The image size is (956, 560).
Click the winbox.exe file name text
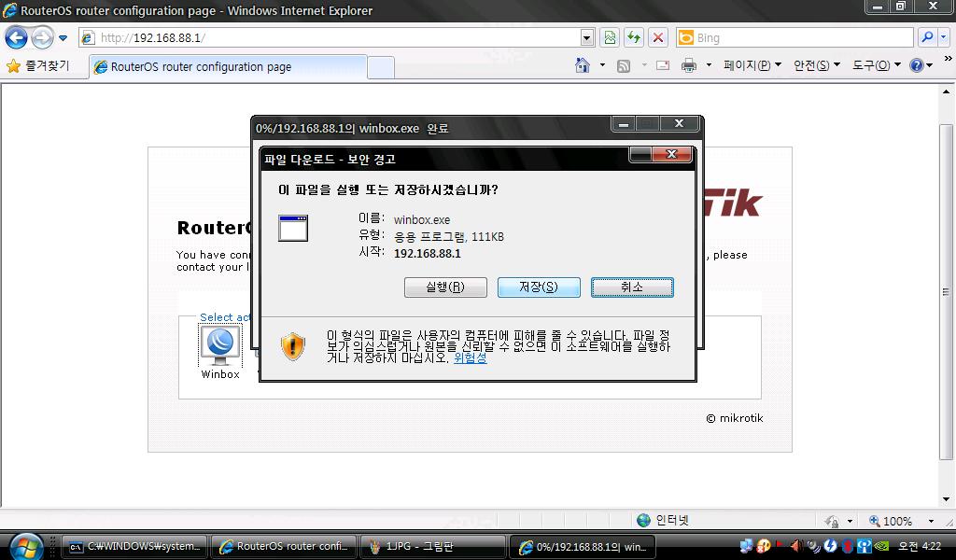(422, 220)
